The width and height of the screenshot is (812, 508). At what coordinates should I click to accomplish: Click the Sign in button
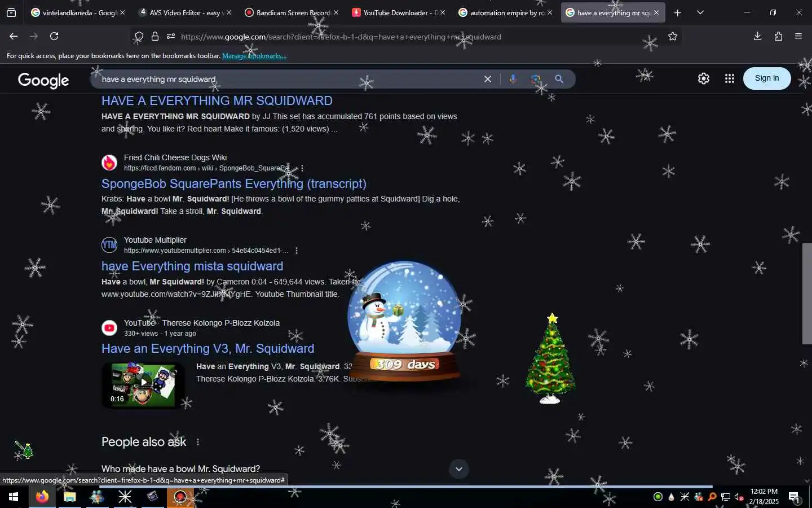coord(767,78)
